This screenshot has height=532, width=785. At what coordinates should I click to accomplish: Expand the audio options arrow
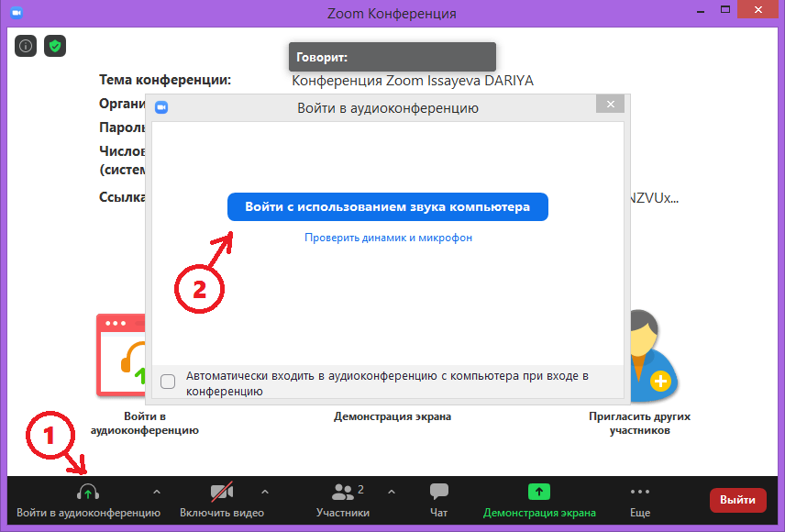(x=157, y=493)
